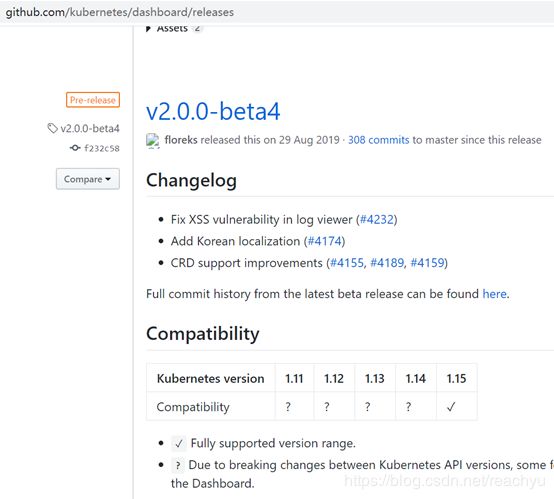Click the github.com address bar URL
Viewport: 554px width, 499px height.
tap(119, 12)
